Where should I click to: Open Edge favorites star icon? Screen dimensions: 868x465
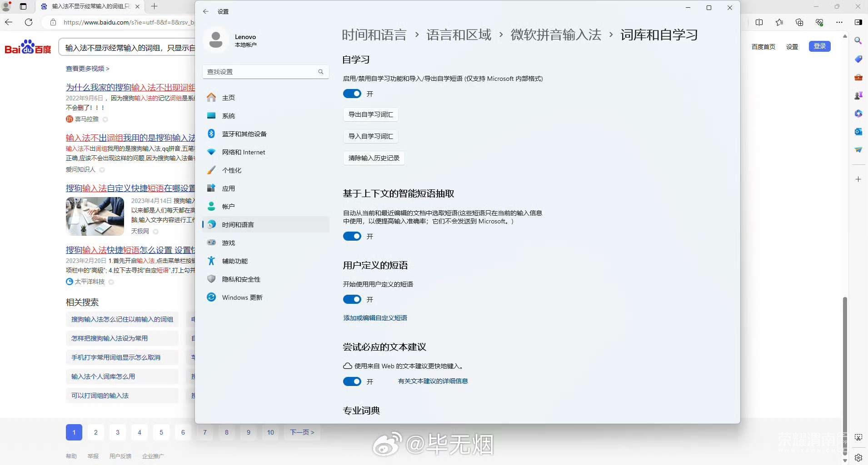pos(779,22)
